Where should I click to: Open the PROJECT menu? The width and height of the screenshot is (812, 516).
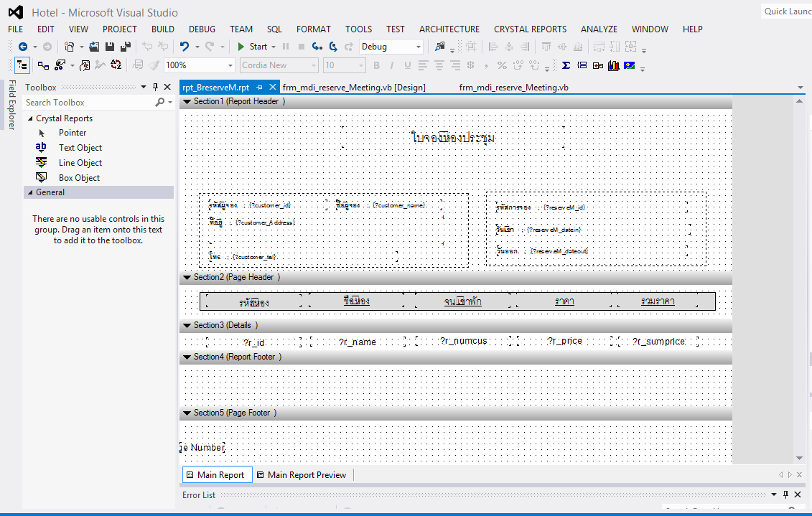[x=120, y=29]
